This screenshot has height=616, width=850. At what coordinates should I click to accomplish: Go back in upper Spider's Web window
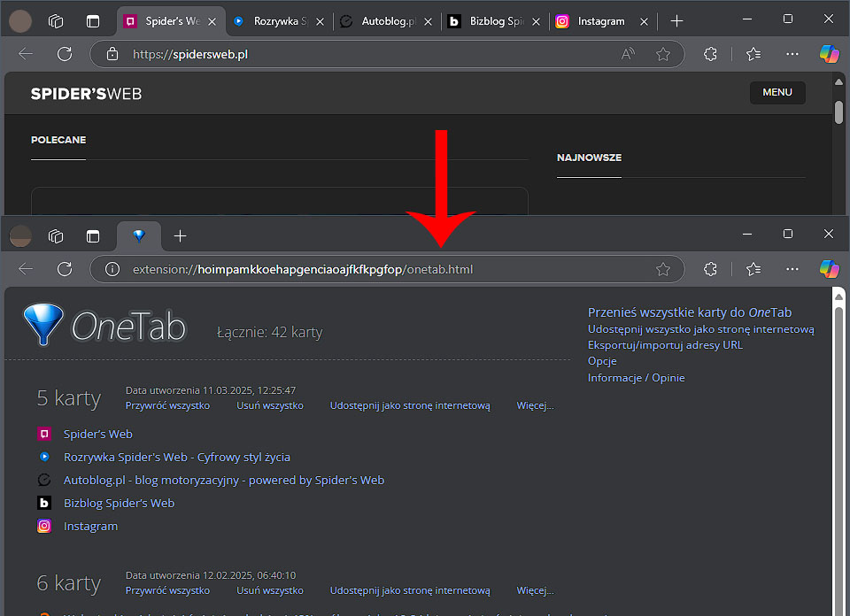(26, 54)
